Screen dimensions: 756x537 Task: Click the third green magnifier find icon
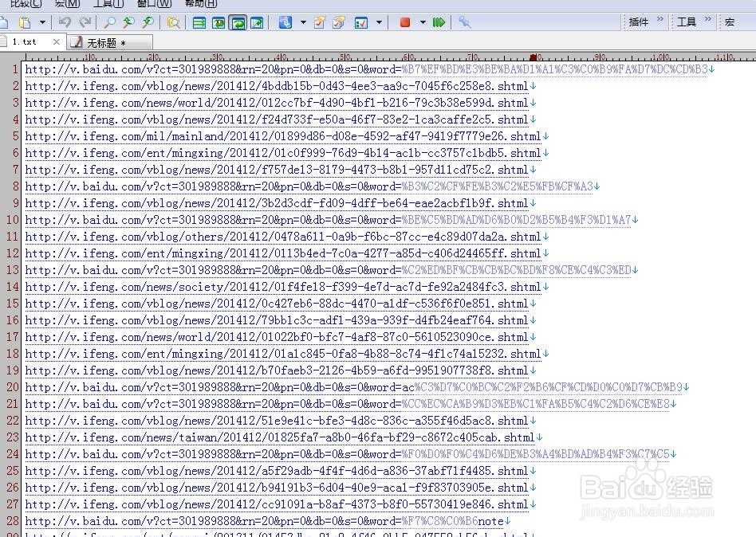pos(148,22)
